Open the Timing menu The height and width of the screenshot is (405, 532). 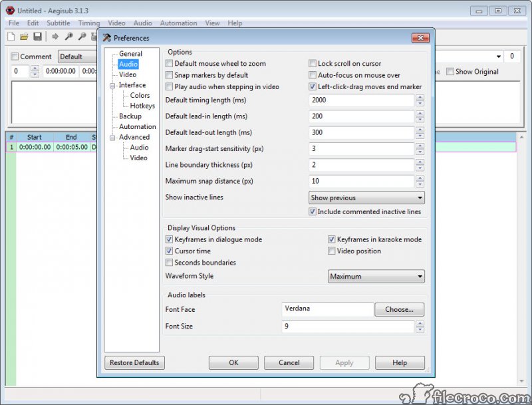(x=89, y=23)
